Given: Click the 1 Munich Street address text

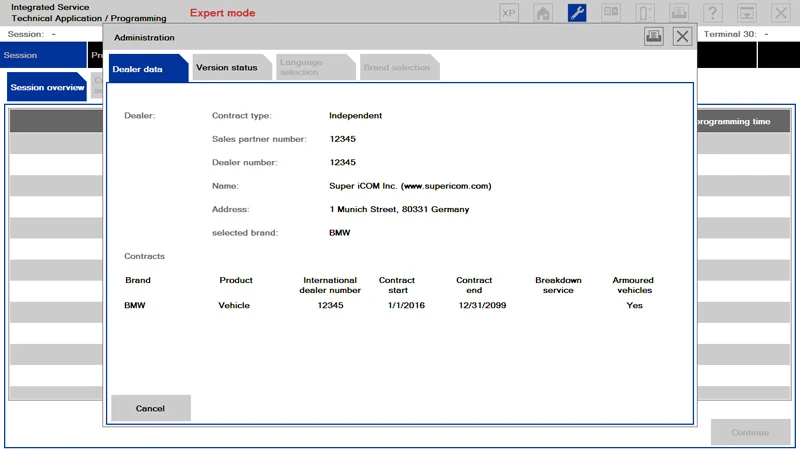Looking at the screenshot, I should point(399,209).
